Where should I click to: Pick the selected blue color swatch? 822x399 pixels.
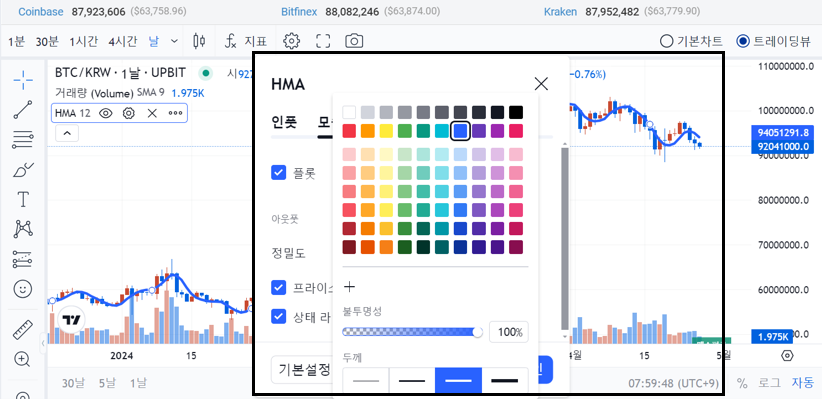[460, 131]
